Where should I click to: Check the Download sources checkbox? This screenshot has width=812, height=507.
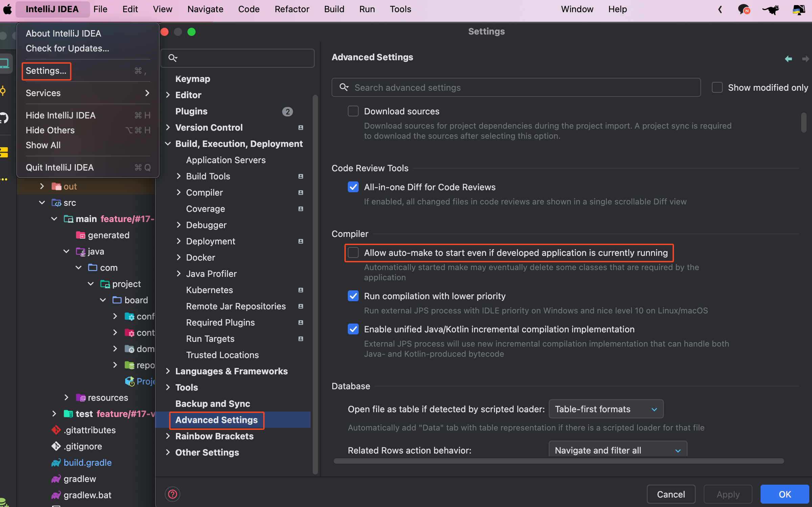pyautogui.click(x=353, y=111)
